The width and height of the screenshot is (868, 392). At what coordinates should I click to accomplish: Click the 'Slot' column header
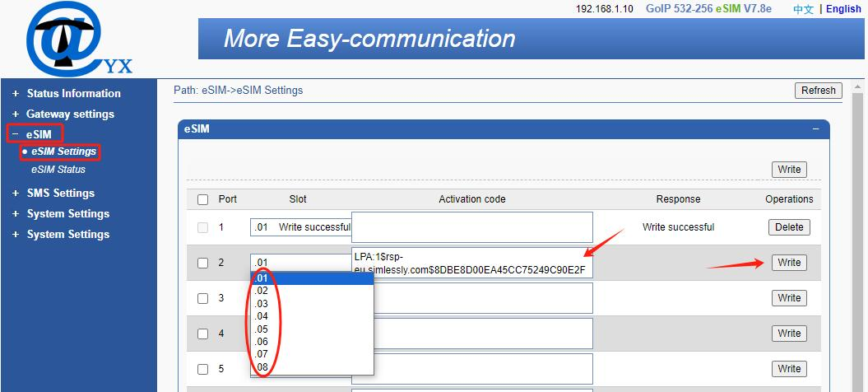[298, 199]
